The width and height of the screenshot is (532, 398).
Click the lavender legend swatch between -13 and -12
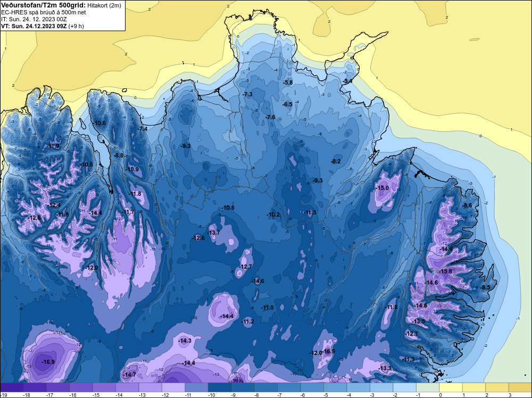click(151, 387)
